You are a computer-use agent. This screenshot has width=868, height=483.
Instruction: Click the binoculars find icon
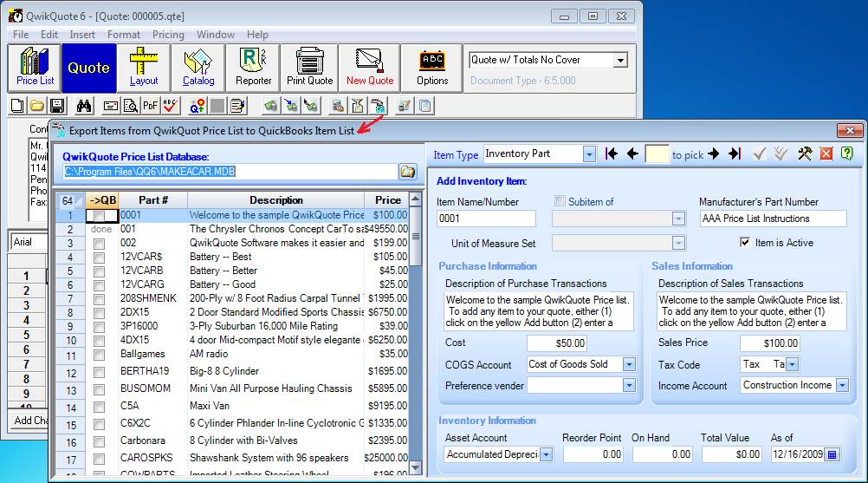84,106
